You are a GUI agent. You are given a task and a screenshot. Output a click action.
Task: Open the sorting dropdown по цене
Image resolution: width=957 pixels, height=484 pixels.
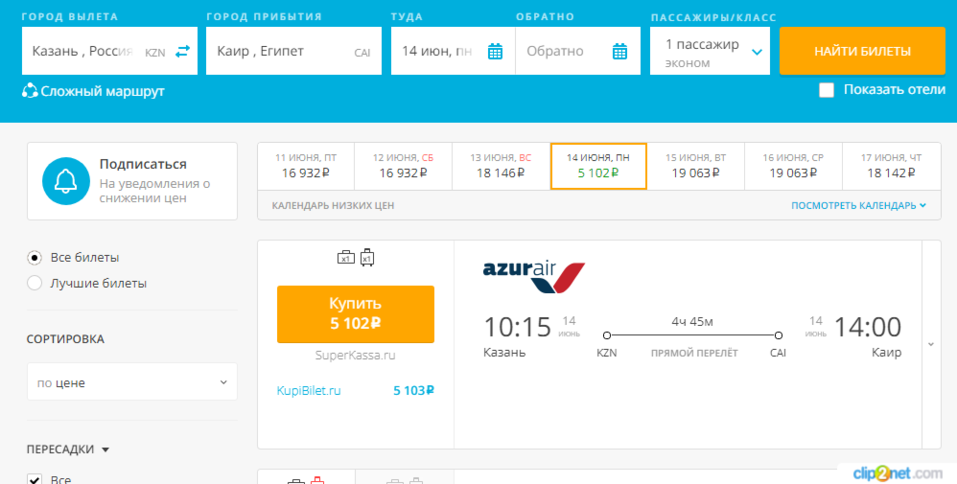click(x=131, y=382)
